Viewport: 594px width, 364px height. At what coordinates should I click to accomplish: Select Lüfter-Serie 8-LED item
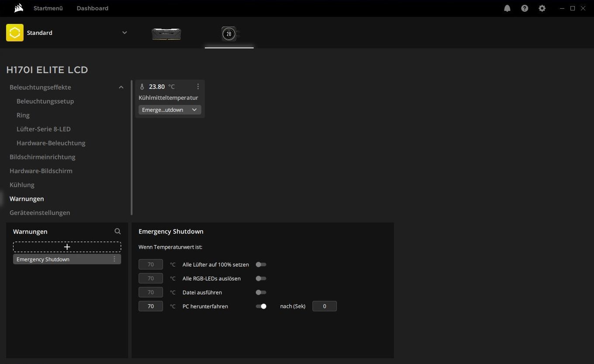43,129
